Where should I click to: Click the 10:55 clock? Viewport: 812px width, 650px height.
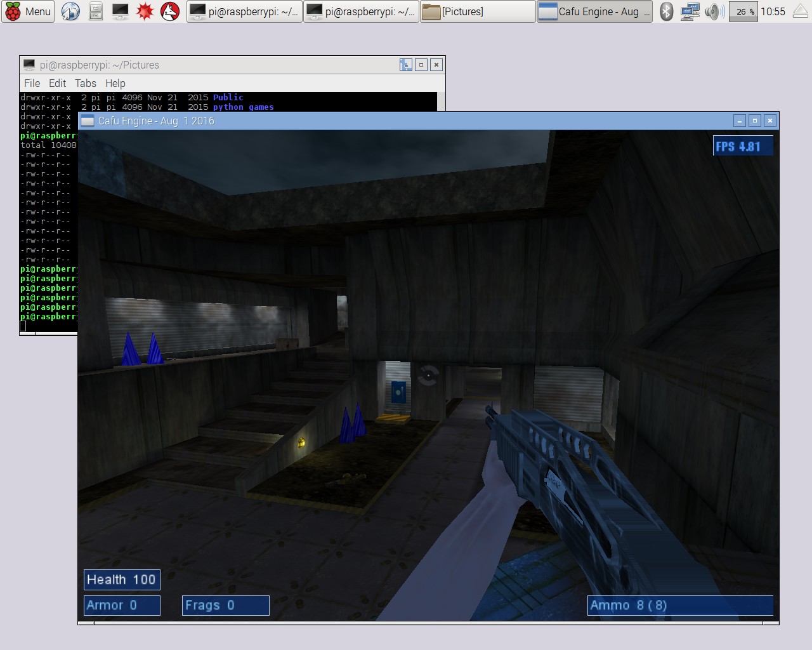(773, 11)
